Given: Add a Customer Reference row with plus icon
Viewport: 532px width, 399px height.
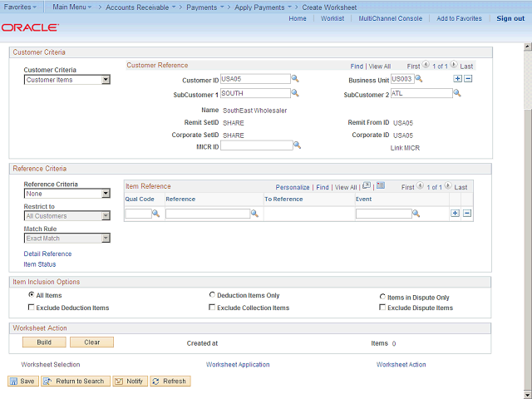Looking at the screenshot, I should click(456, 79).
